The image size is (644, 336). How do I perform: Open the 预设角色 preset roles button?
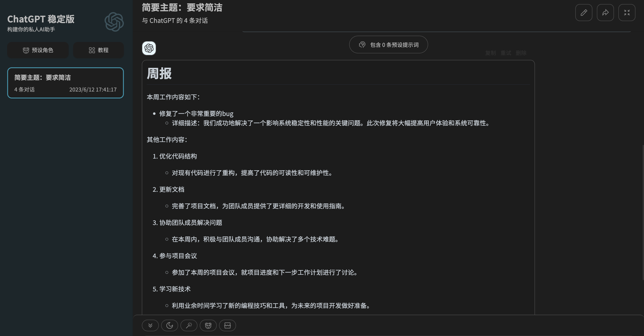tap(38, 50)
